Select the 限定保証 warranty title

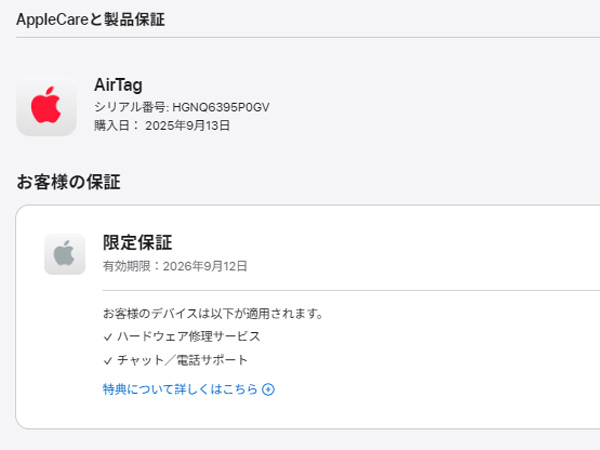[137, 242]
